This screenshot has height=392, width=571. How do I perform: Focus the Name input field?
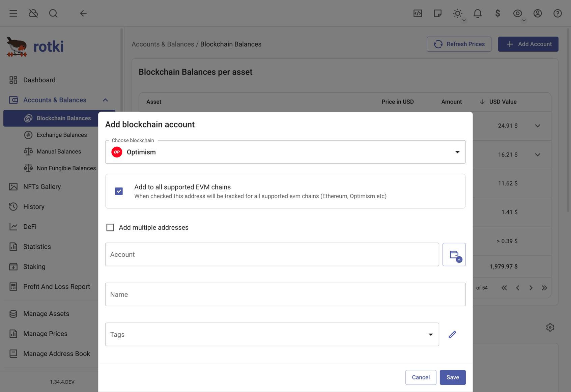[285, 295]
